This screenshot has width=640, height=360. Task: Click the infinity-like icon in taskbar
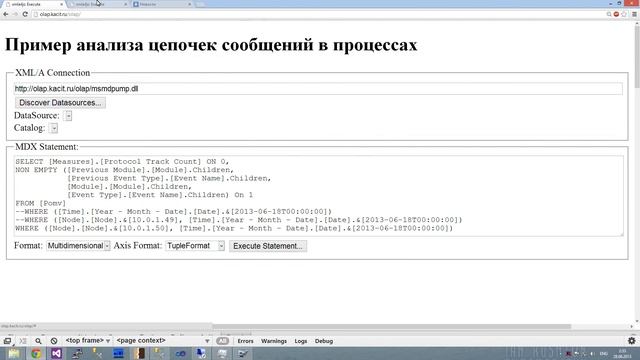180,353
